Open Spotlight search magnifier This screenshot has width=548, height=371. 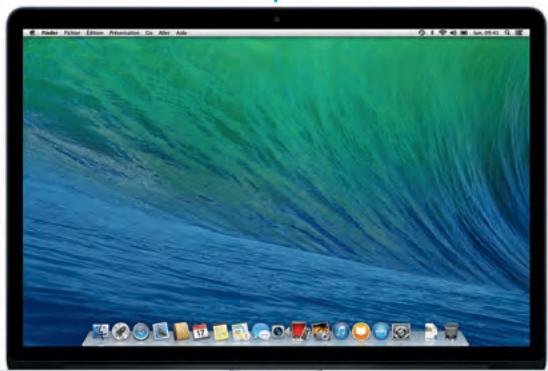[507, 33]
